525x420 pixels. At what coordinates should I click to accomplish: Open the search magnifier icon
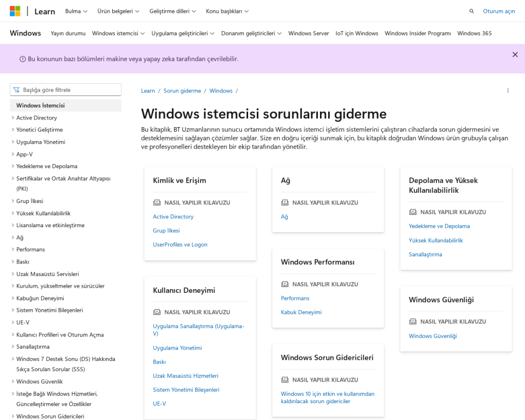(x=472, y=11)
